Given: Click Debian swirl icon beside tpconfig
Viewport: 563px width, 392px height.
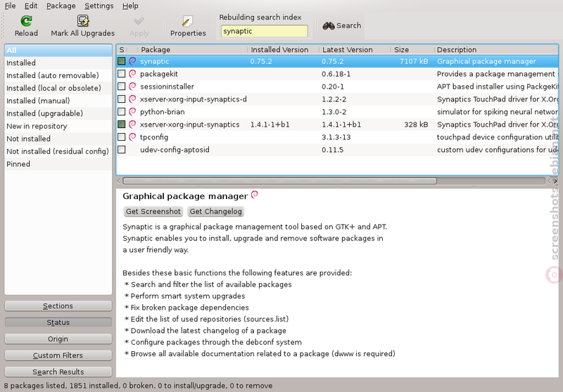Looking at the screenshot, I should click(x=132, y=137).
